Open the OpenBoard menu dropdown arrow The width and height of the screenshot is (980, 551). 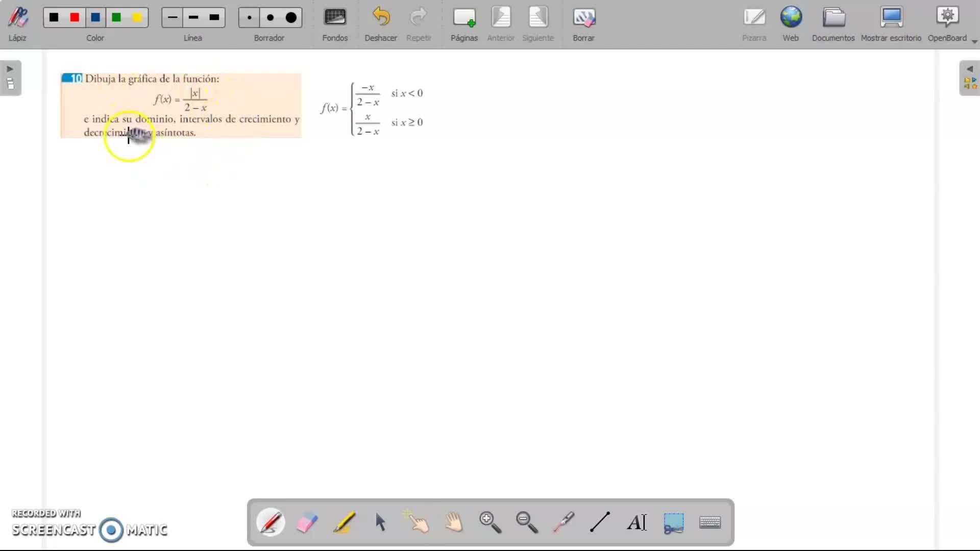click(x=974, y=42)
